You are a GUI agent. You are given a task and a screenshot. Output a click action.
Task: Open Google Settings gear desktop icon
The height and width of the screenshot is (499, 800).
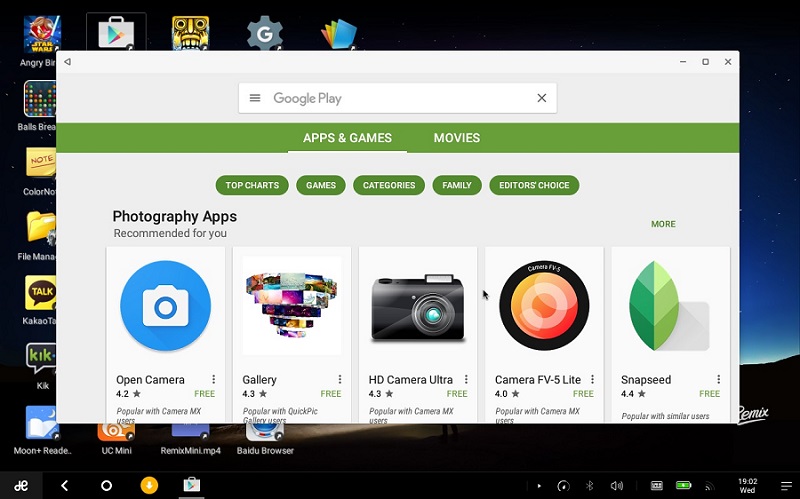pyautogui.click(x=264, y=34)
